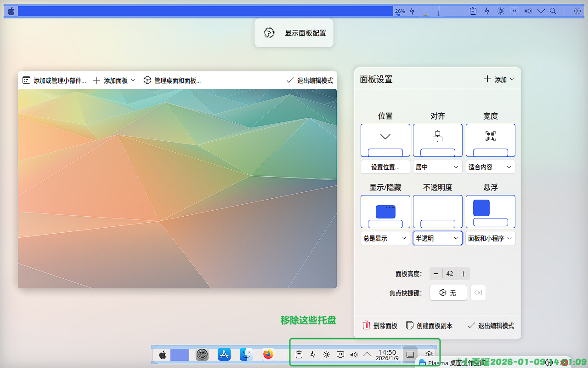Toggle the 悬浮 floating preview button
Viewport: 588px width, 368px height.
(x=490, y=212)
